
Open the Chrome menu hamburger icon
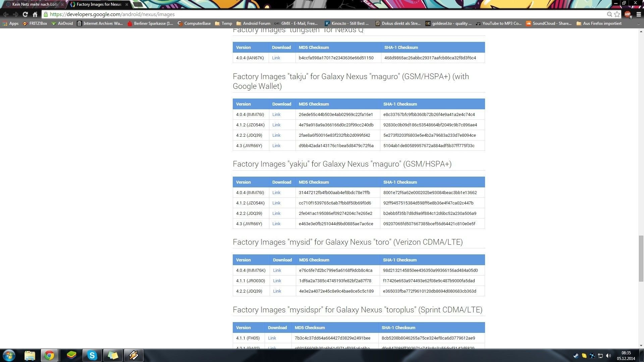click(x=639, y=14)
